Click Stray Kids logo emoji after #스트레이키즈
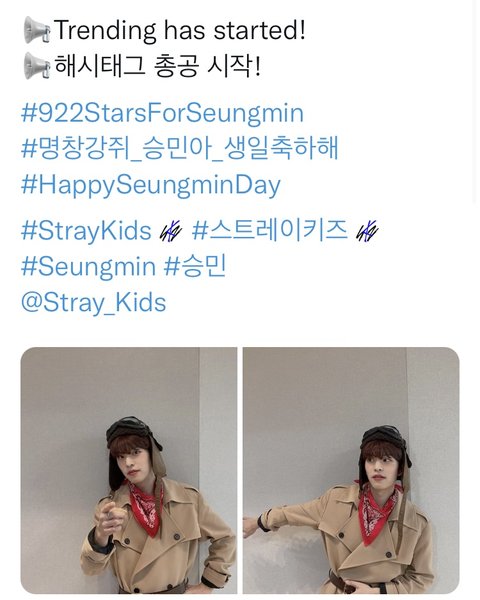The image size is (480, 600). click(x=367, y=231)
